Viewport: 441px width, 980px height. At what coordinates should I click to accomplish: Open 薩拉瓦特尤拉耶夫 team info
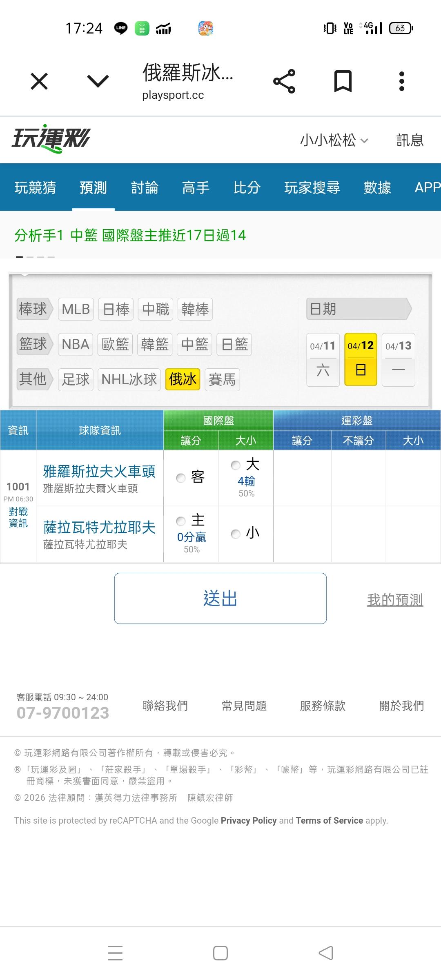tap(99, 528)
